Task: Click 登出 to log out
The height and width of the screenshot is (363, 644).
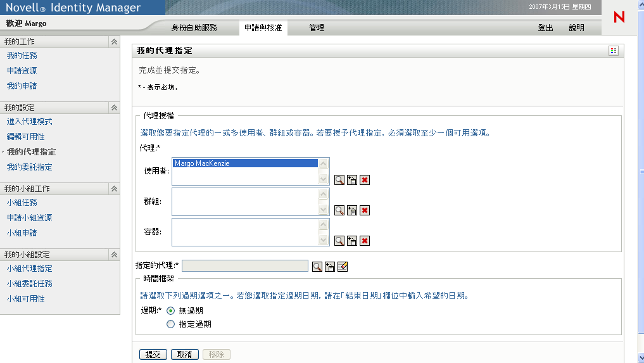Action: [x=545, y=27]
